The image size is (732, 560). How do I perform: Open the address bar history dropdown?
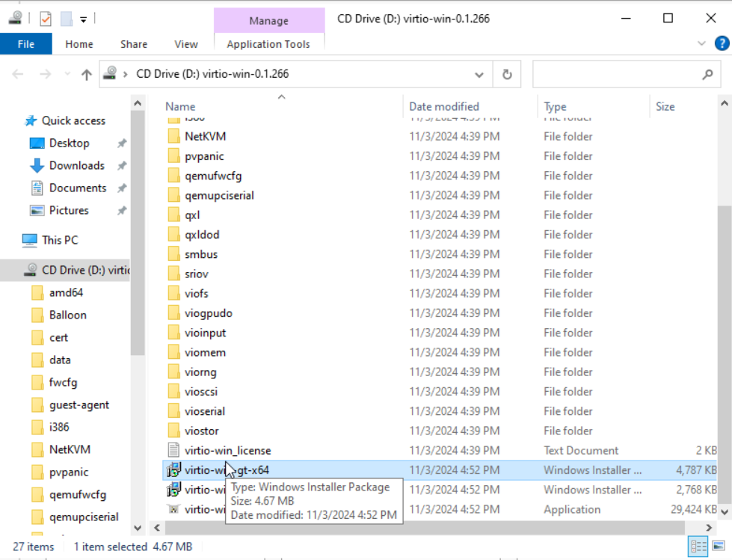(479, 74)
